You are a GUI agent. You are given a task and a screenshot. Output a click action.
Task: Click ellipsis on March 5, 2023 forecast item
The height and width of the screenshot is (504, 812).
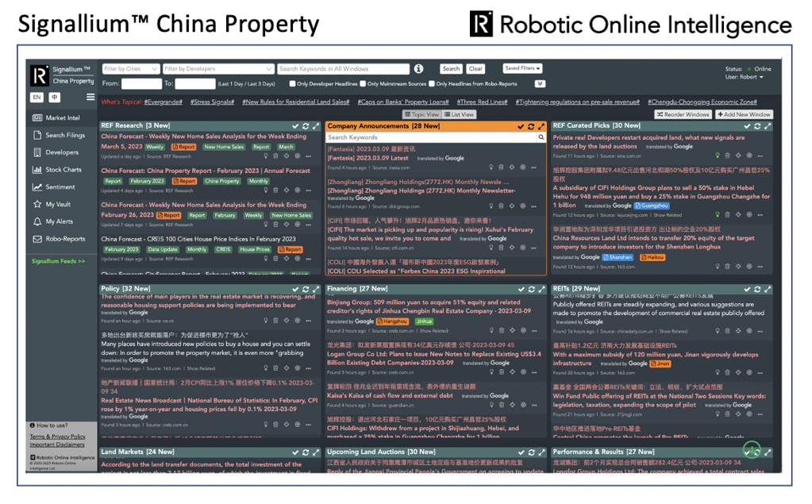[308, 156]
